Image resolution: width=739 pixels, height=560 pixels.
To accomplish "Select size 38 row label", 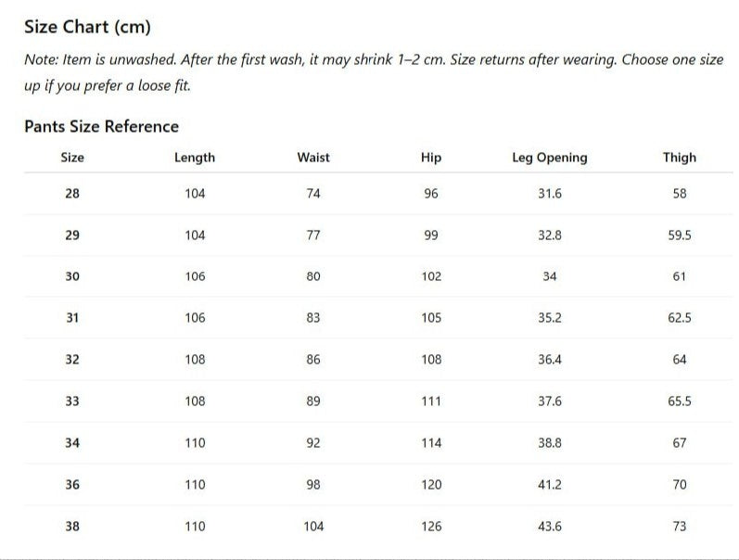I will coord(72,527).
